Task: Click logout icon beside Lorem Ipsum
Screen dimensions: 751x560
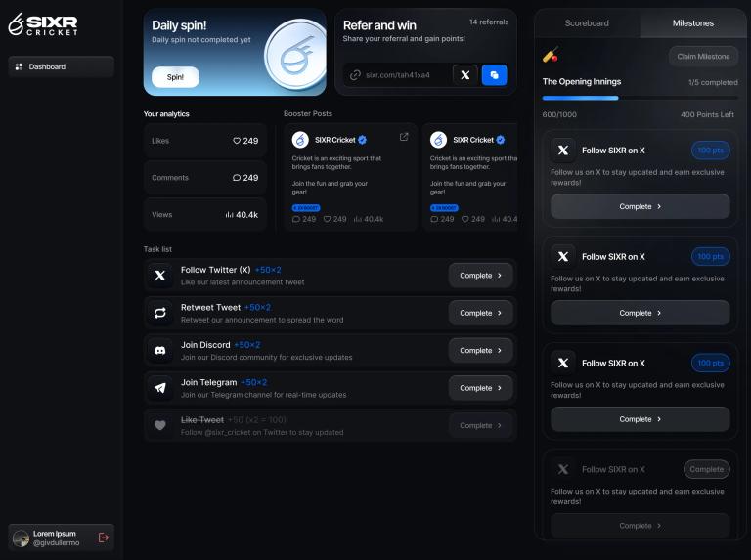Action: click(104, 538)
